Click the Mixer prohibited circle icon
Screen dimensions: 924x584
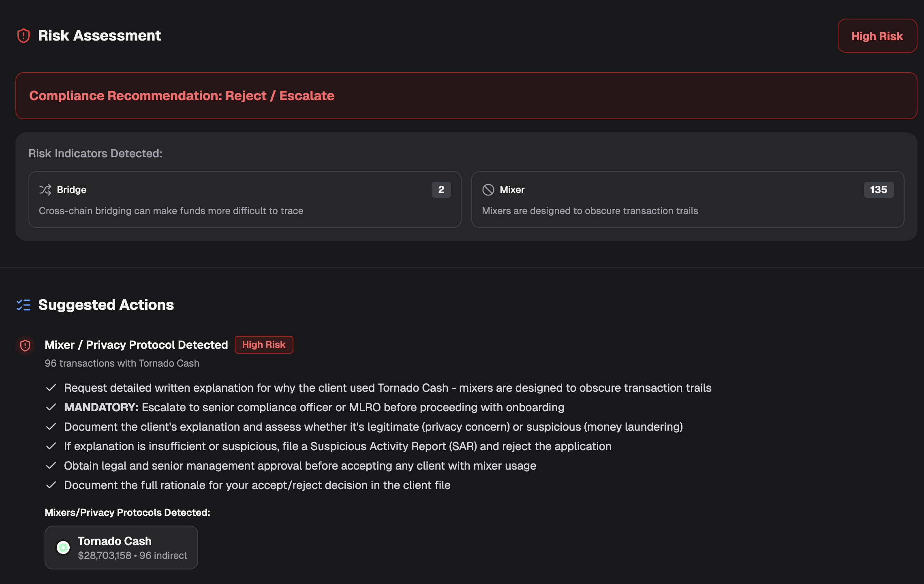(x=488, y=190)
